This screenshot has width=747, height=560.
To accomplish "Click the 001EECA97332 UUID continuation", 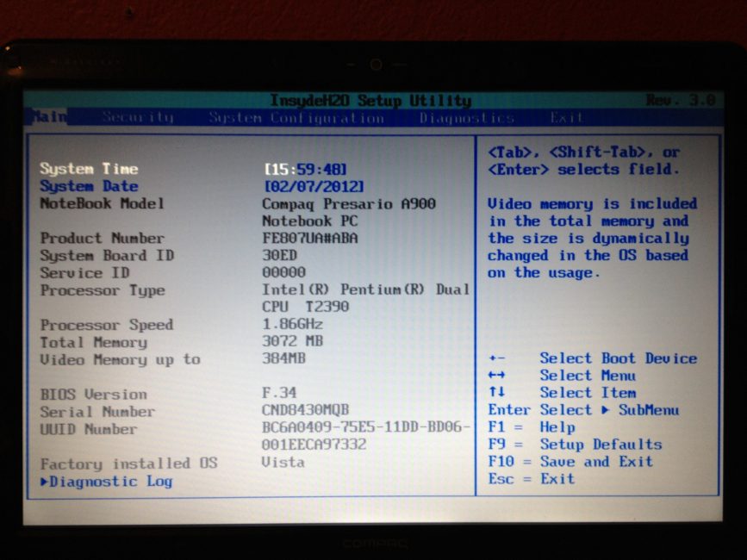I will [314, 445].
